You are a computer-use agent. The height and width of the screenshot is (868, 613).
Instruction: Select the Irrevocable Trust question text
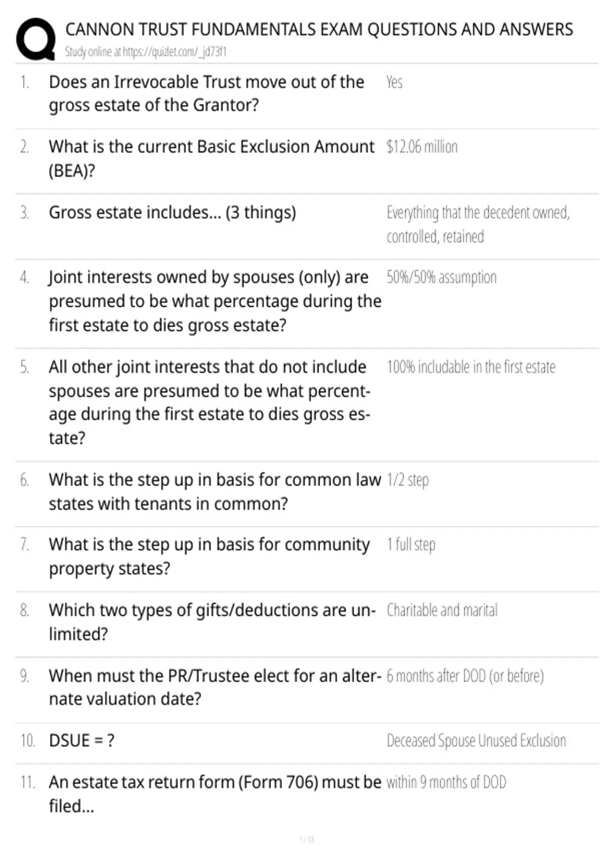[206, 93]
